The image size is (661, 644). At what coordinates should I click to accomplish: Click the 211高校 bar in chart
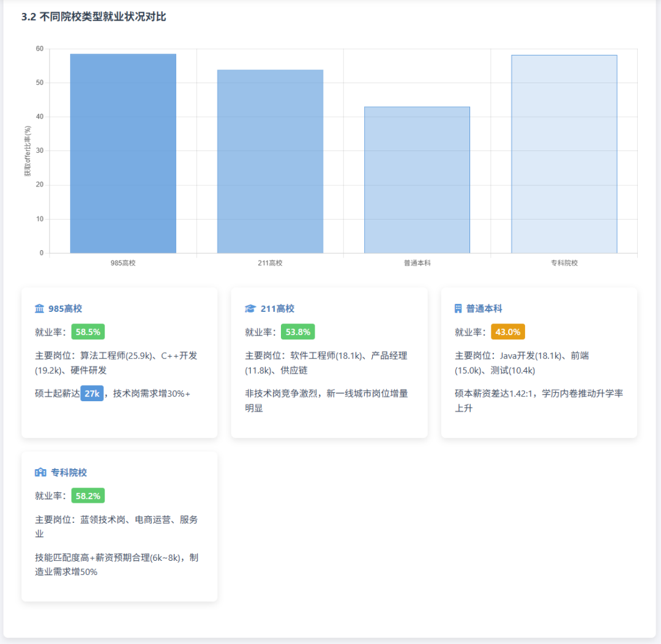(271, 161)
